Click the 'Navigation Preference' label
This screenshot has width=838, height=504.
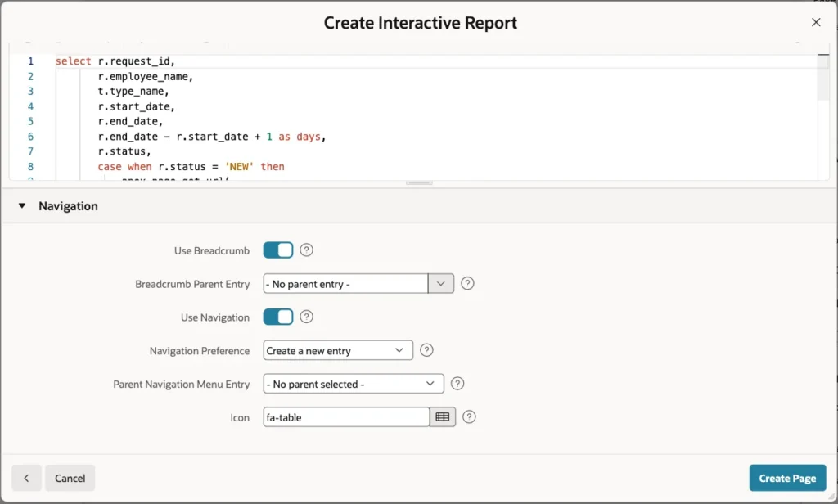[200, 351]
